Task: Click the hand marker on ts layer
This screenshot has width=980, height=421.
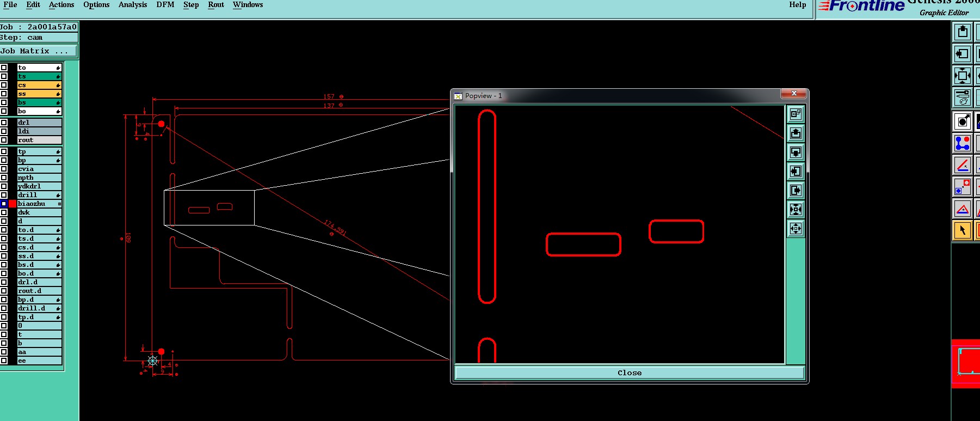Action: [58, 76]
